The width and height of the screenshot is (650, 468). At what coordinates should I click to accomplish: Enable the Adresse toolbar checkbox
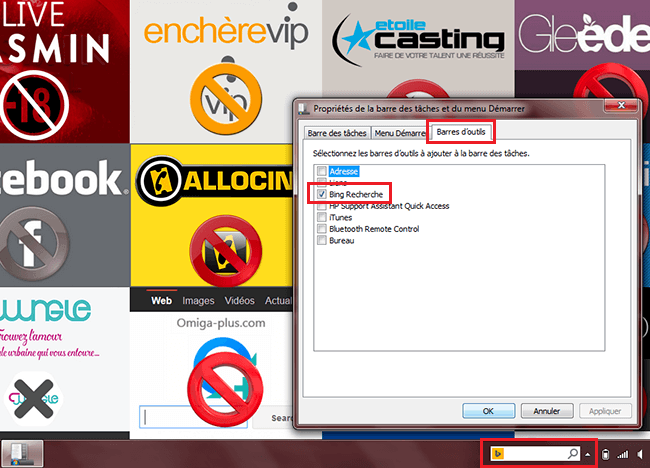point(321,172)
